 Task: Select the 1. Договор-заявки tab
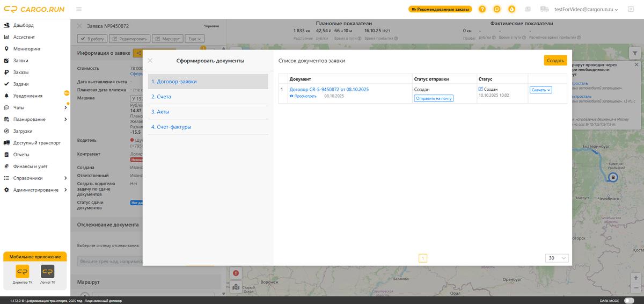(x=208, y=82)
